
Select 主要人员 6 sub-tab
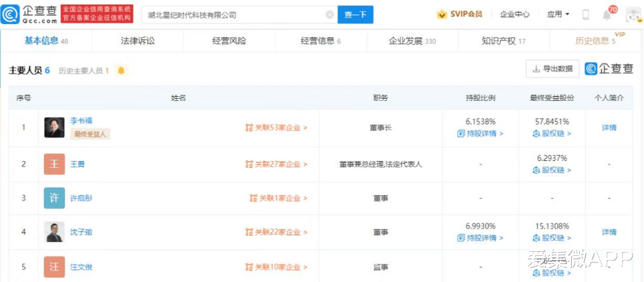(29, 70)
